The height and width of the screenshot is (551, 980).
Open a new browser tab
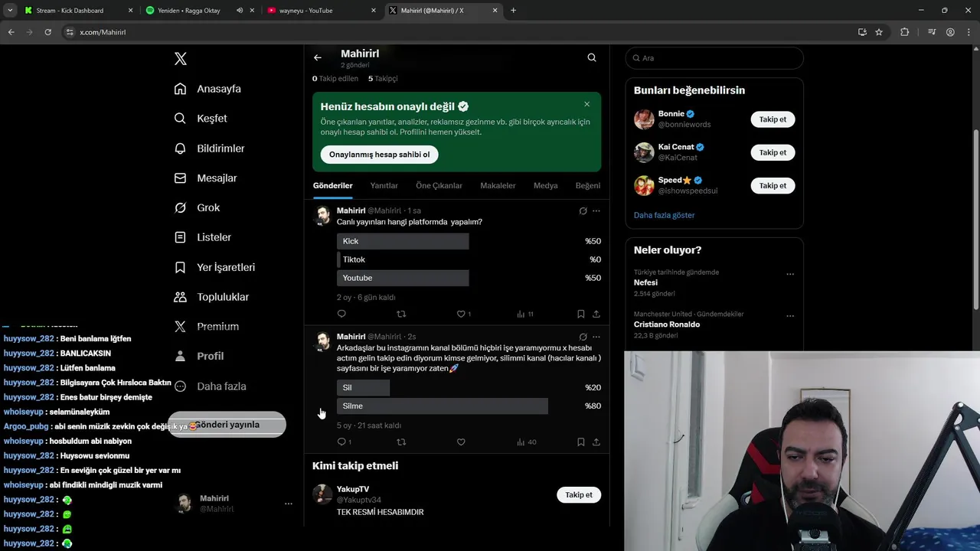point(513,11)
